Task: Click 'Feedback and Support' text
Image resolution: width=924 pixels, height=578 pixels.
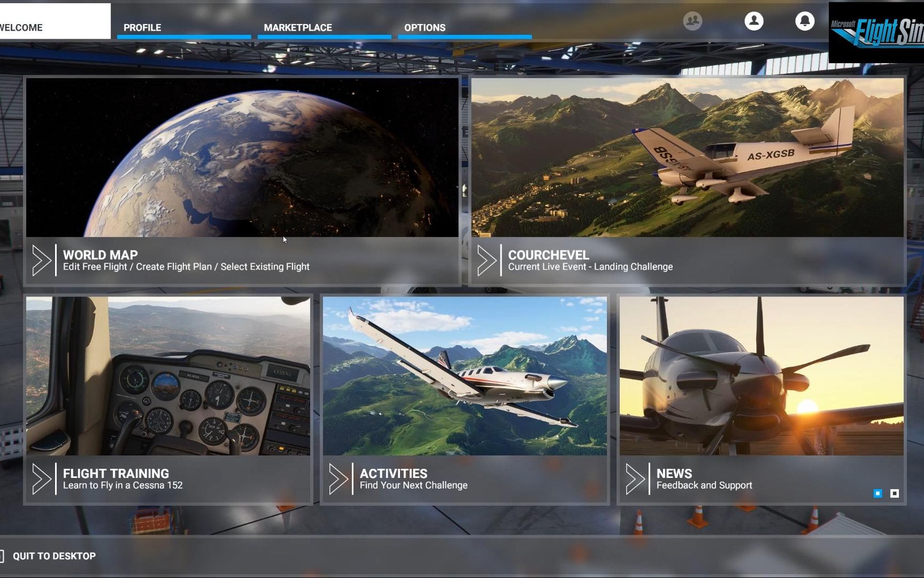Action: (704, 485)
